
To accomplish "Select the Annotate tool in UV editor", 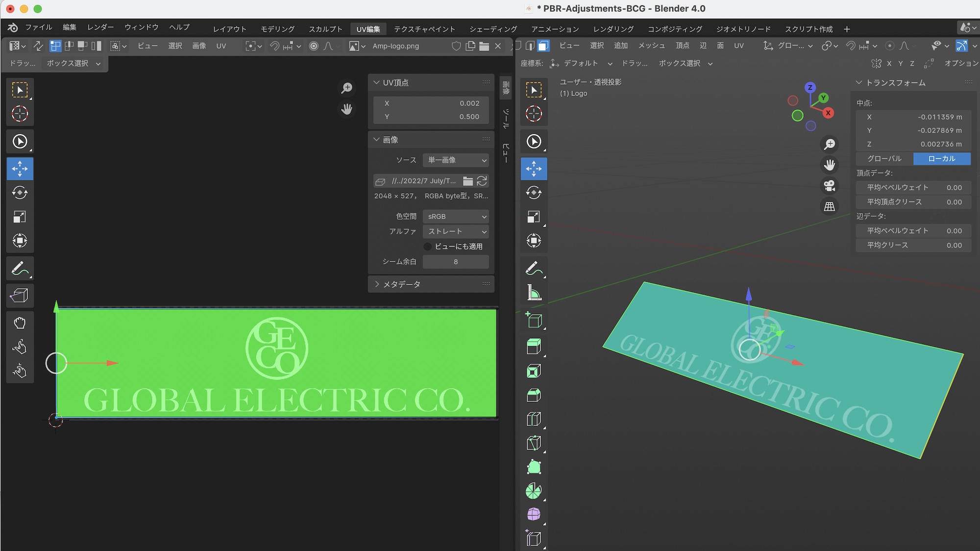I will [20, 269].
